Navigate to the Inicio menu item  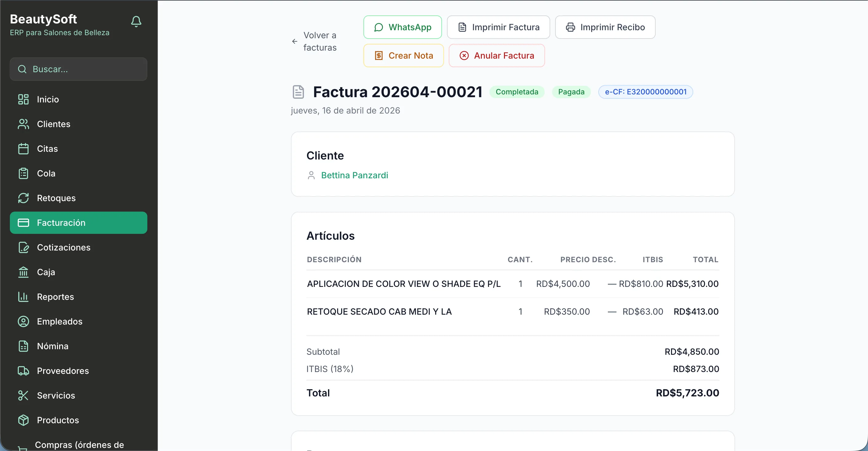click(48, 99)
